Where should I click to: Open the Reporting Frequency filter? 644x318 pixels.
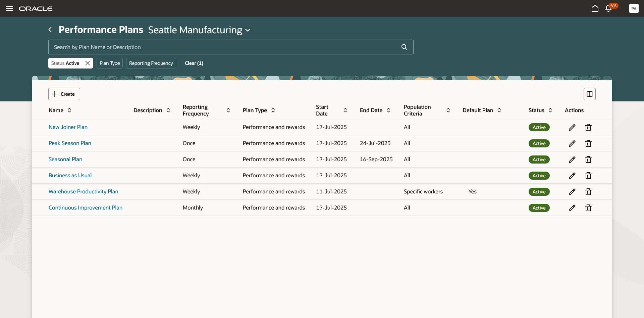coord(151,63)
